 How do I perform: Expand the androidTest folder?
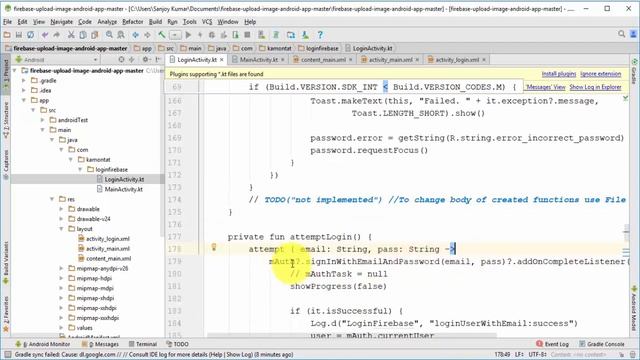coord(43,120)
